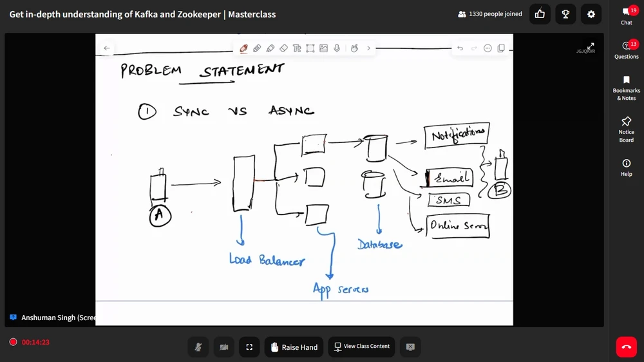Open the Chat panel
Screen dimensions: 644x362
[627, 16]
